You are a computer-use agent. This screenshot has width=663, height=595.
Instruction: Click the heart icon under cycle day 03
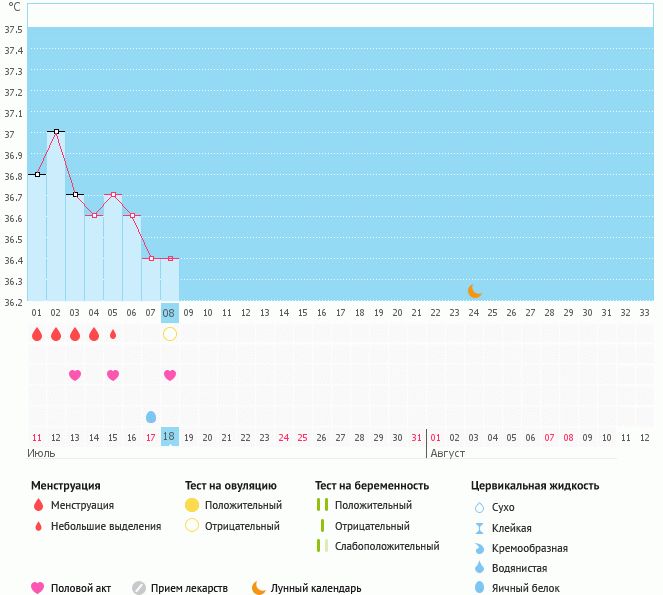click(x=75, y=375)
